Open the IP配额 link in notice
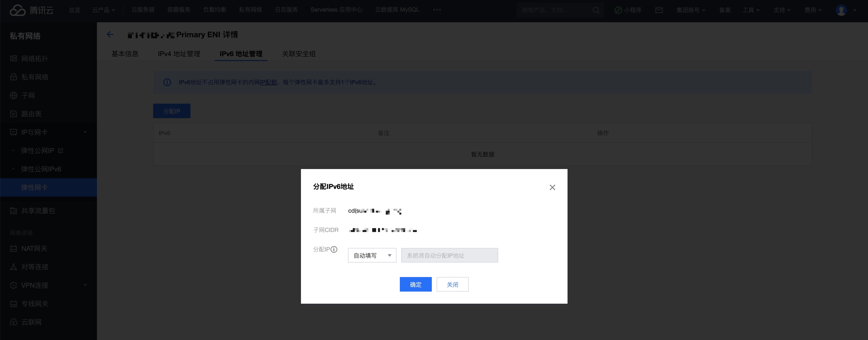The width and height of the screenshot is (868, 340). coord(268,82)
